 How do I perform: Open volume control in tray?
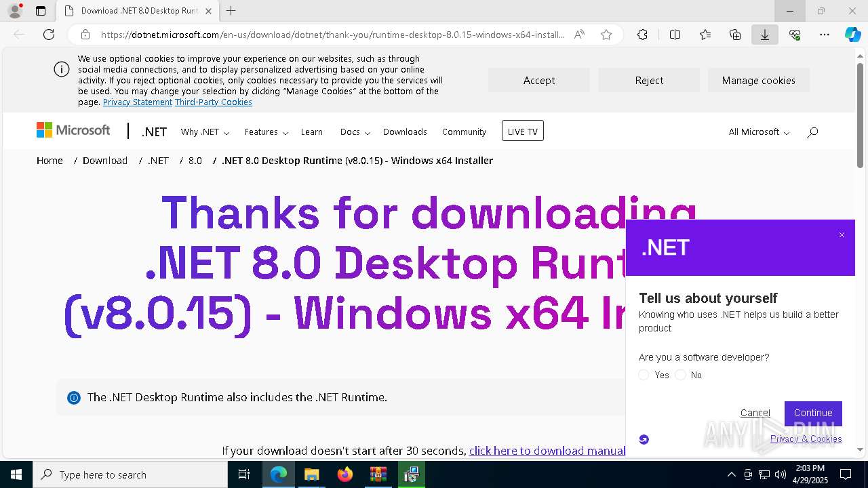(781, 474)
